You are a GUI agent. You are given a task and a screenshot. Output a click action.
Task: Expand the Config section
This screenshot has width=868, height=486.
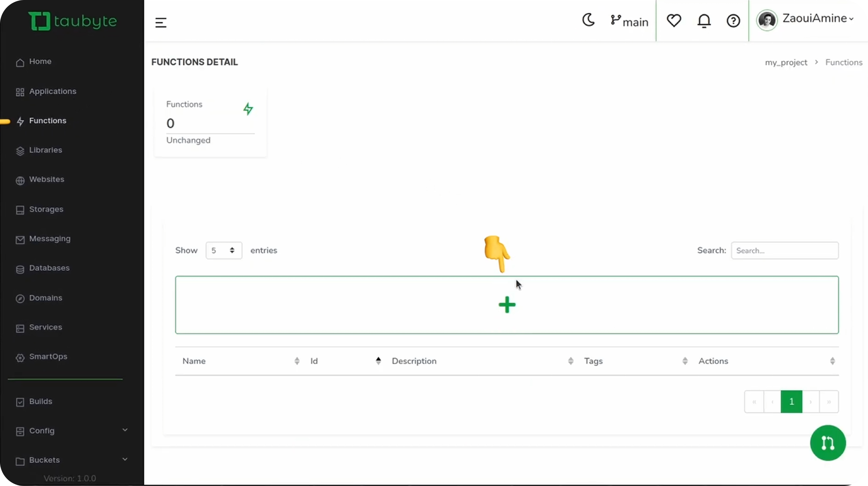tap(42, 431)
